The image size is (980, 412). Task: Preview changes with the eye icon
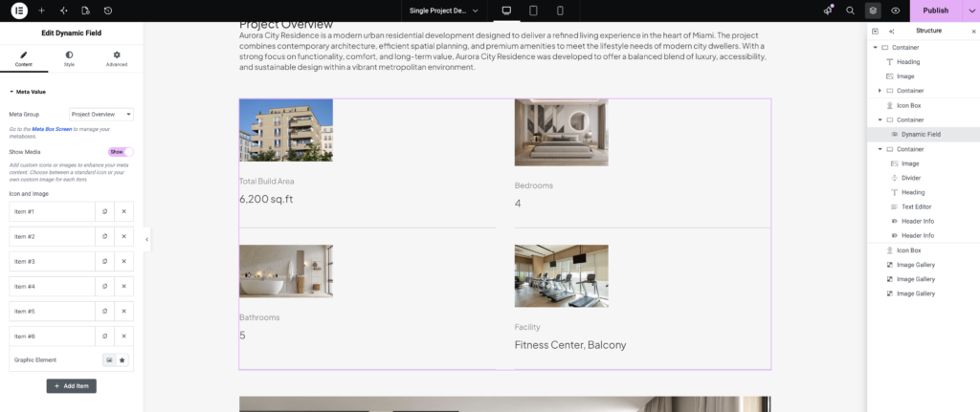click(x=895, y=11)
